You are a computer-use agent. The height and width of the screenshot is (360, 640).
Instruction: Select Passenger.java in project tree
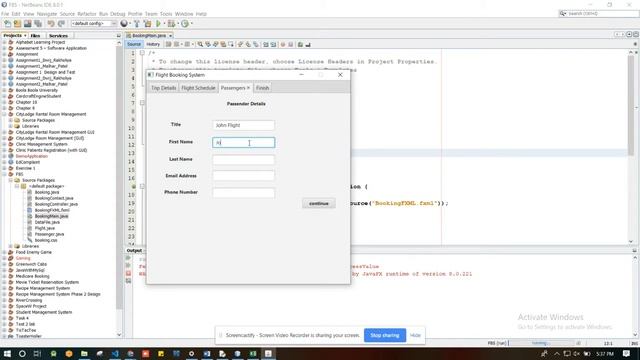click(x=49, y=234)
